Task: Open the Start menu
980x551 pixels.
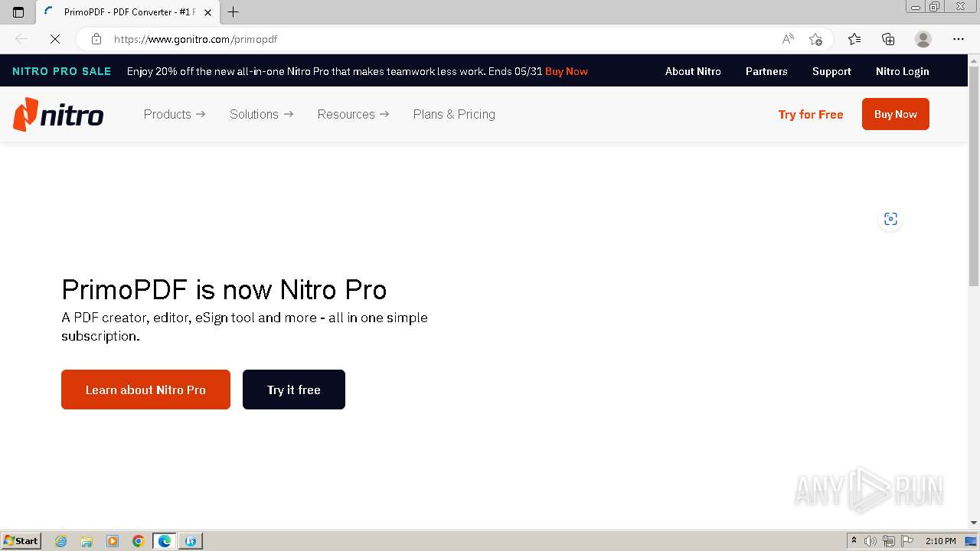Action: click(21, 541)
